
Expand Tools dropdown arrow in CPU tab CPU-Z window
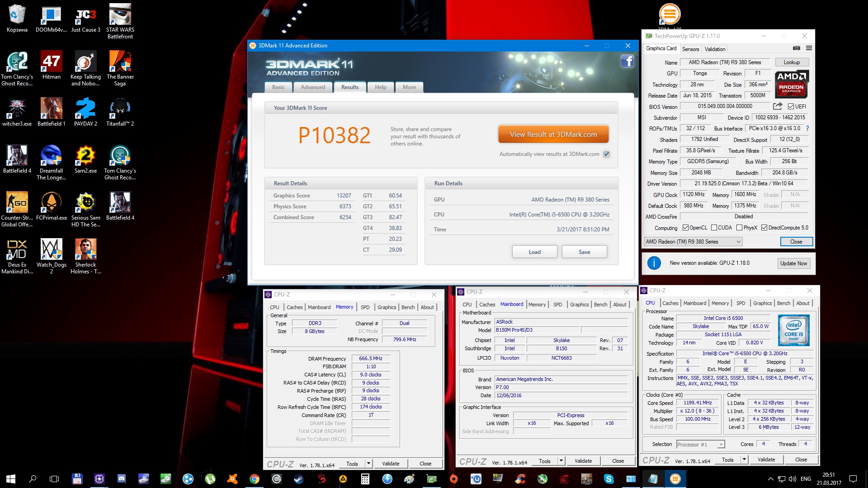click(744, 460)
